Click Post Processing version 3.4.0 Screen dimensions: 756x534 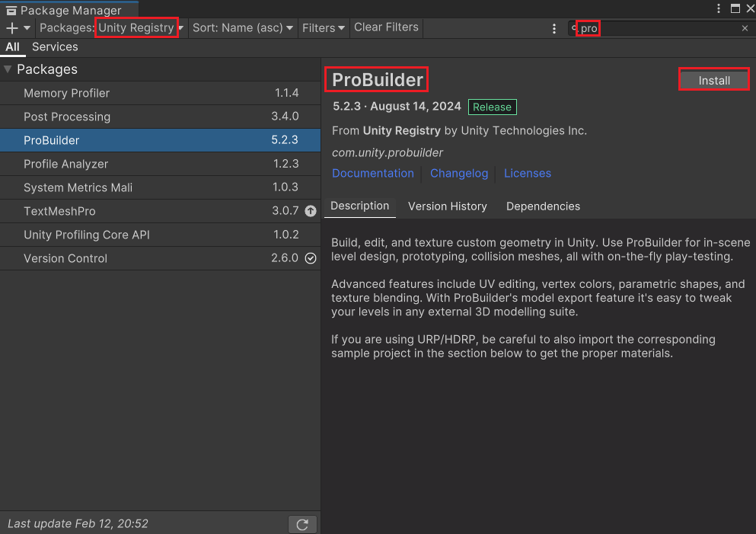pyautogui.click(x=285, y=117)
